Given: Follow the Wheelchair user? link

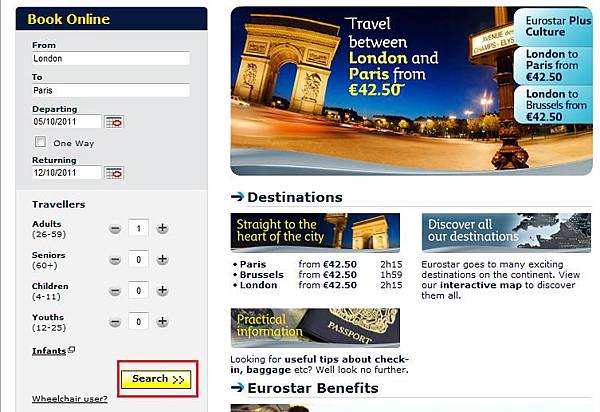Looking at the screenshot, I should (x=70, y=399).
